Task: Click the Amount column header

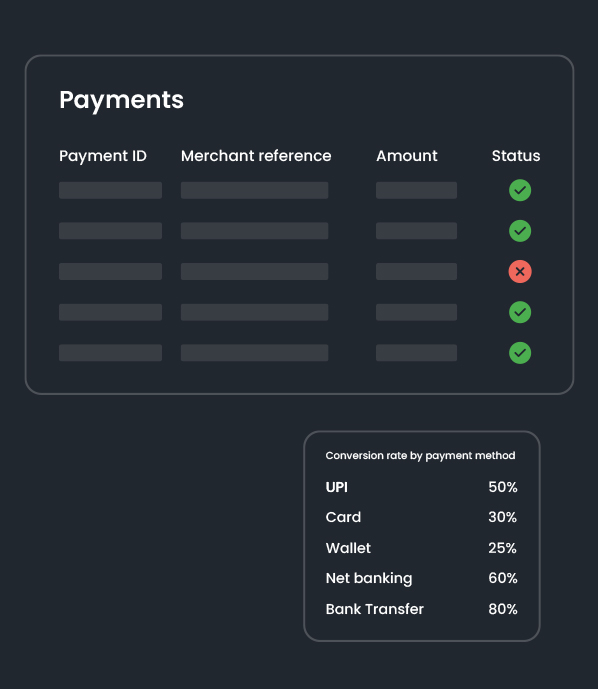Action: click(407, 156)
